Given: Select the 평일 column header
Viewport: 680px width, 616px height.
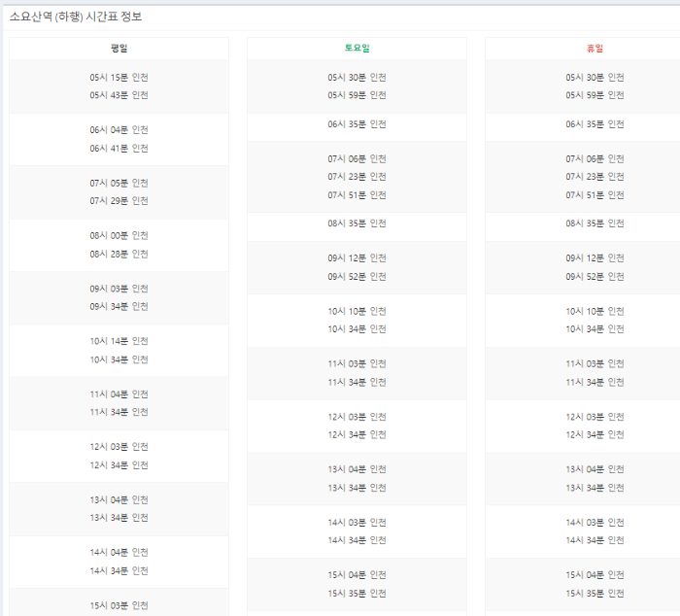Looking at the screenshot, I should coord(119,49).
